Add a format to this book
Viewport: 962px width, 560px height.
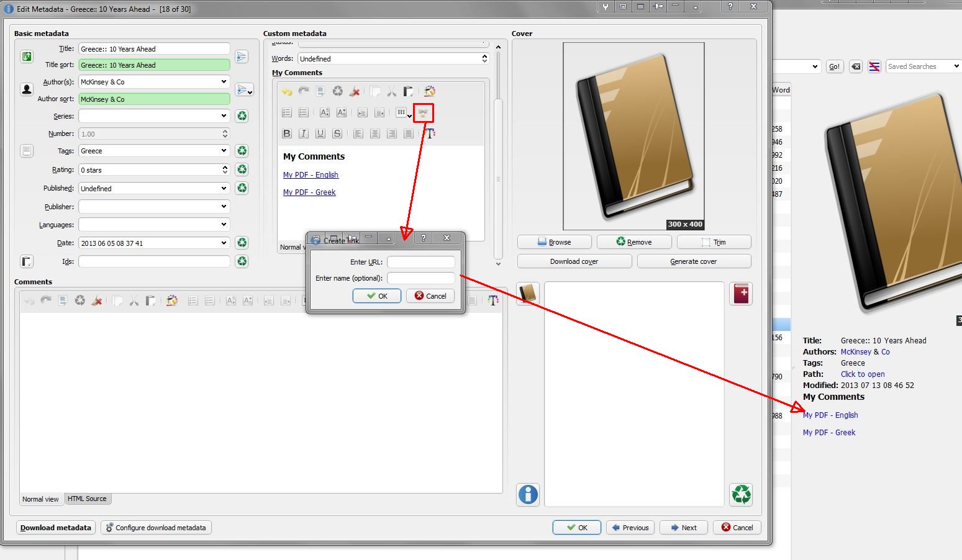(x=742, y=294)
